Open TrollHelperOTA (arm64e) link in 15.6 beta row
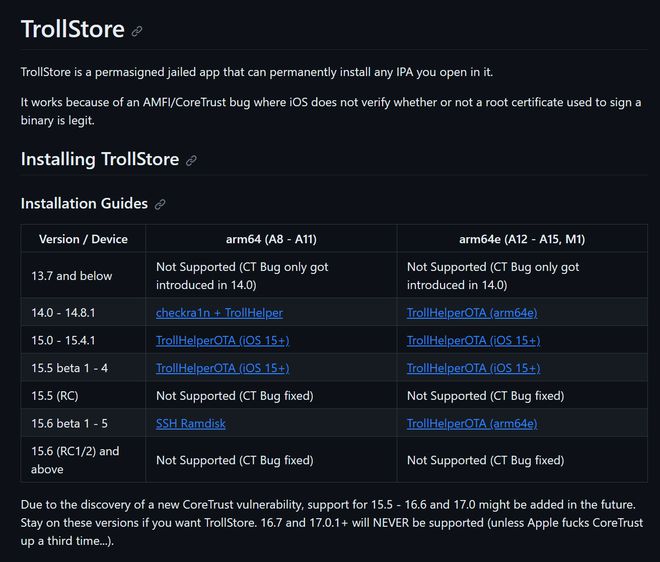Image resolution: width=660 pixels, height=562 pixels. 472,423
